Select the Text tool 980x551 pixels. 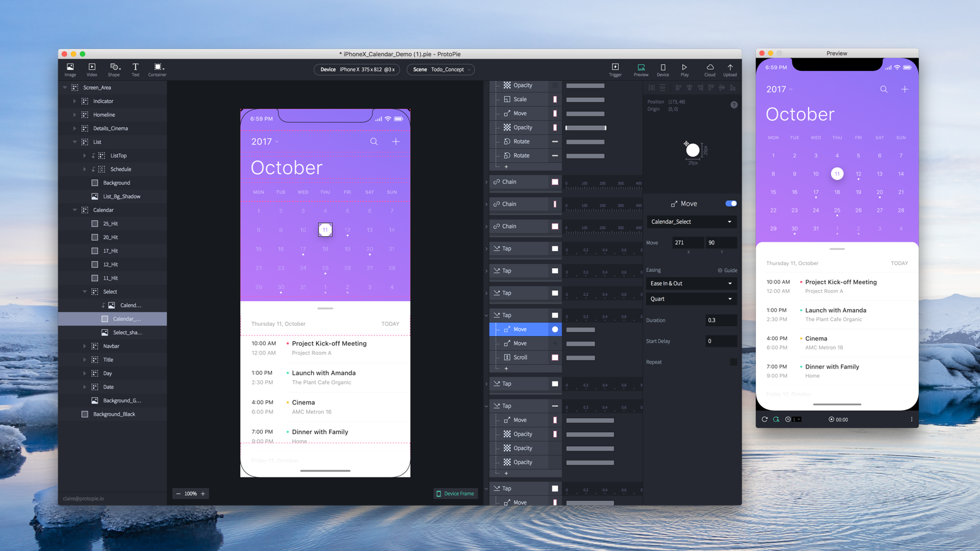[x=135, y=69]
